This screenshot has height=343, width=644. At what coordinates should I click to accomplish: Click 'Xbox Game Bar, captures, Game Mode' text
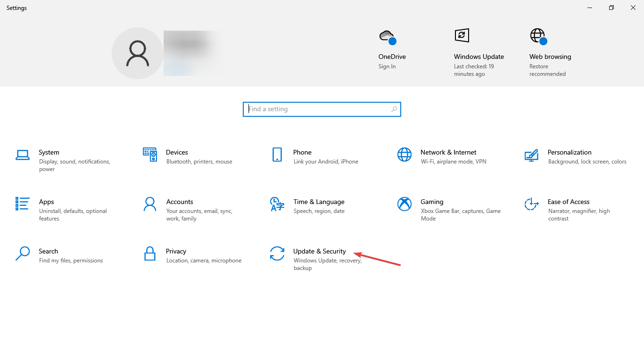(461, 215)
